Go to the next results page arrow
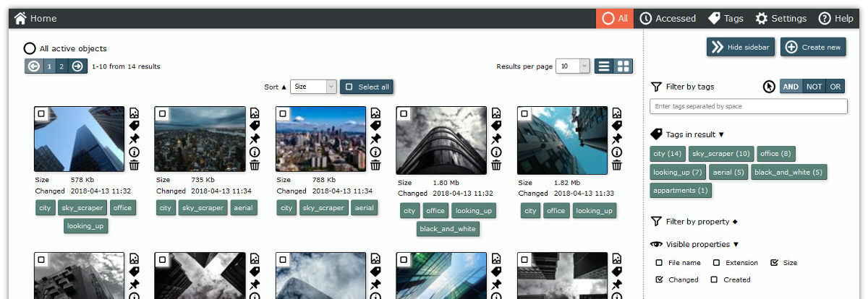 point(77,66)
